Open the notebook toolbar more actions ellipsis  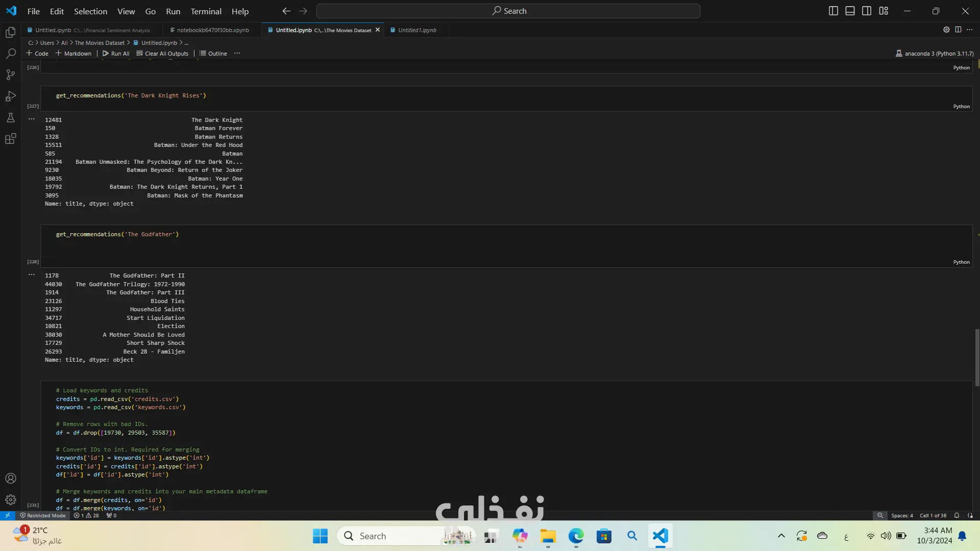tap(237, 53)
